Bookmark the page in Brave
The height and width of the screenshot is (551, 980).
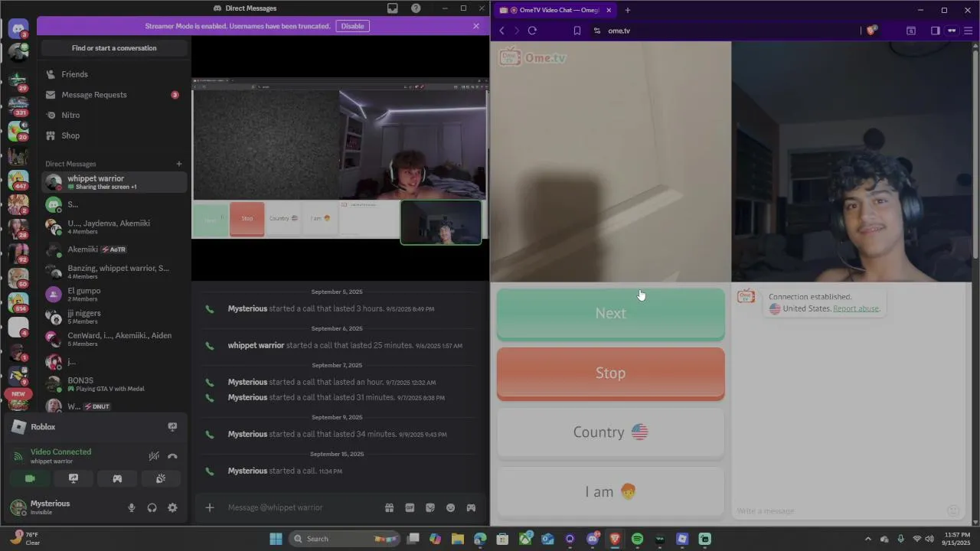pyautogui.click(x=577, y=31)
